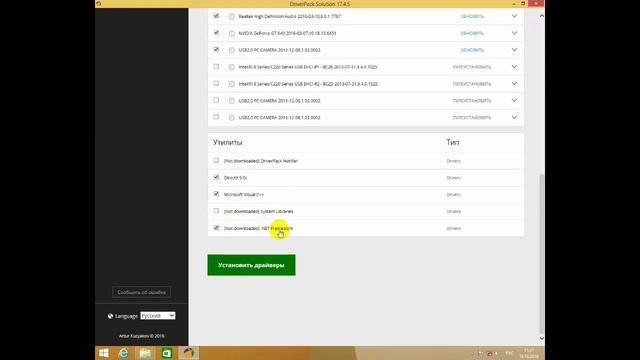Expand the Intel USB EHCI #1 row

[514, 67]
